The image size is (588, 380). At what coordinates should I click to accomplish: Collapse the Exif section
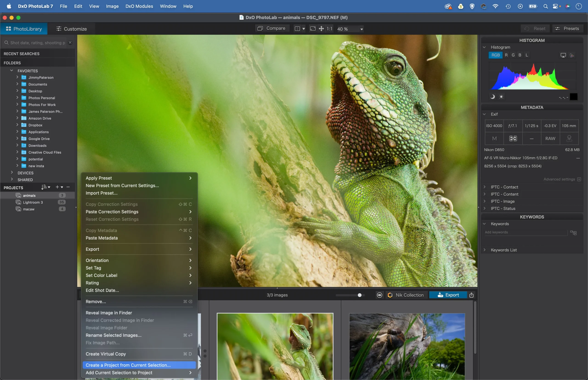click(x=485, y=114)
